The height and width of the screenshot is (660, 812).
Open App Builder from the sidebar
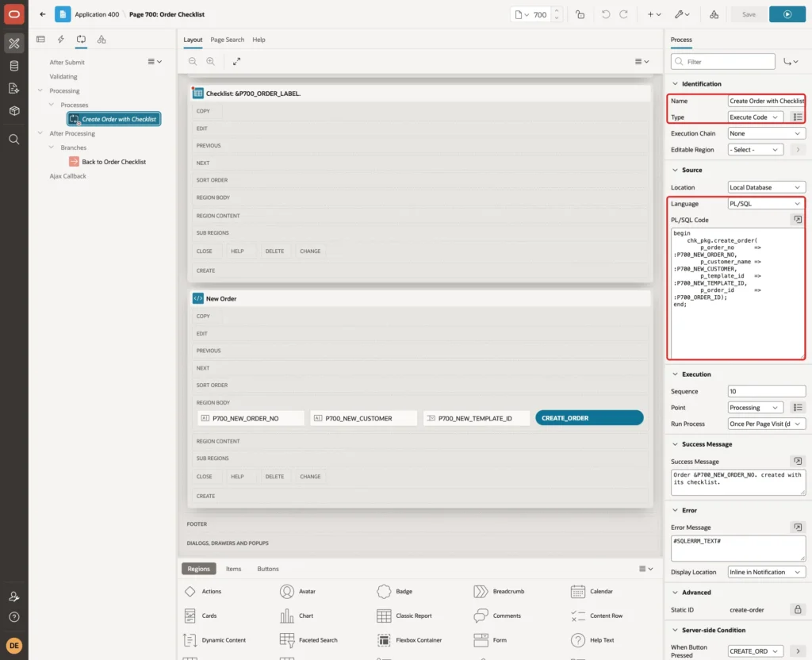coord(14,44)
